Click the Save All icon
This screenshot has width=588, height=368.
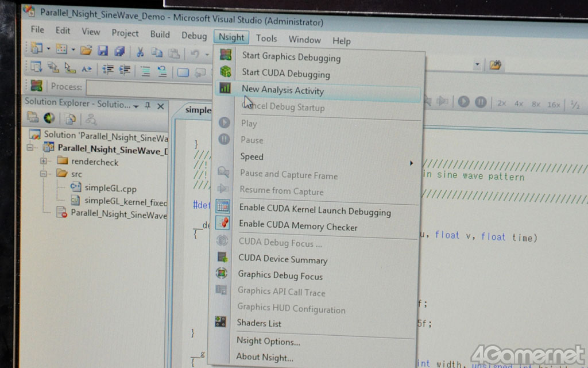click(119, 51)
